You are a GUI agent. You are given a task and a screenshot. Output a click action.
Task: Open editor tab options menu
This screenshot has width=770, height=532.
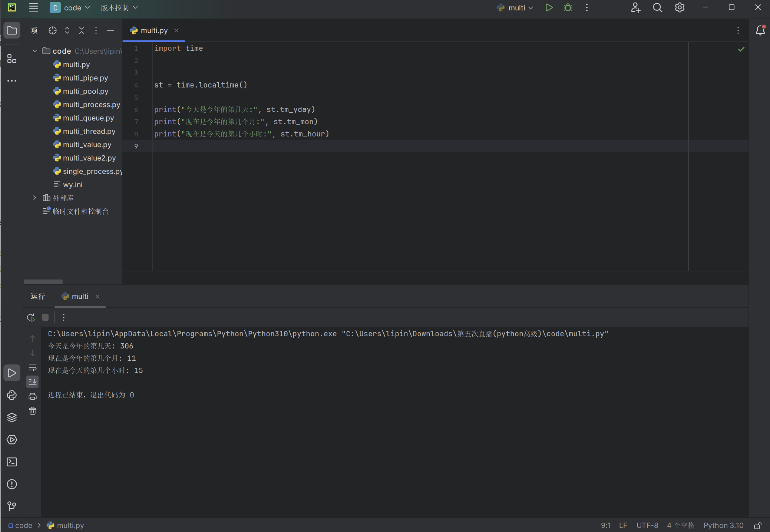(738, 30)
